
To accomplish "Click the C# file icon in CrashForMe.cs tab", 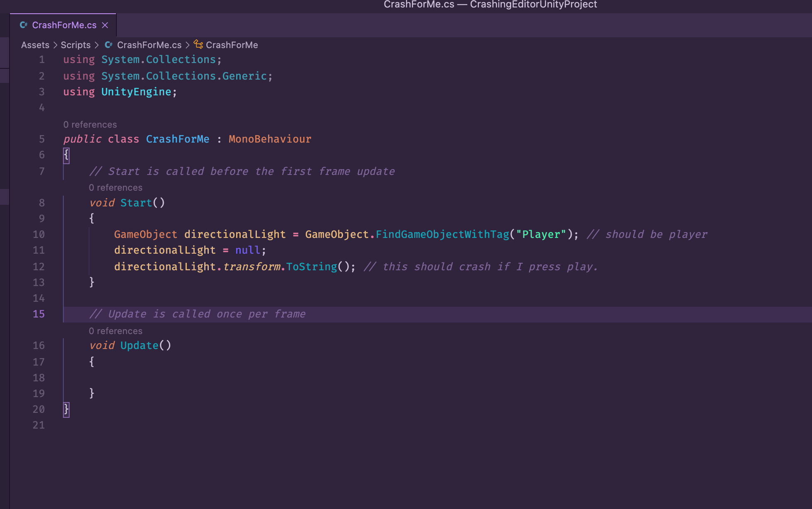I will 24,25.
